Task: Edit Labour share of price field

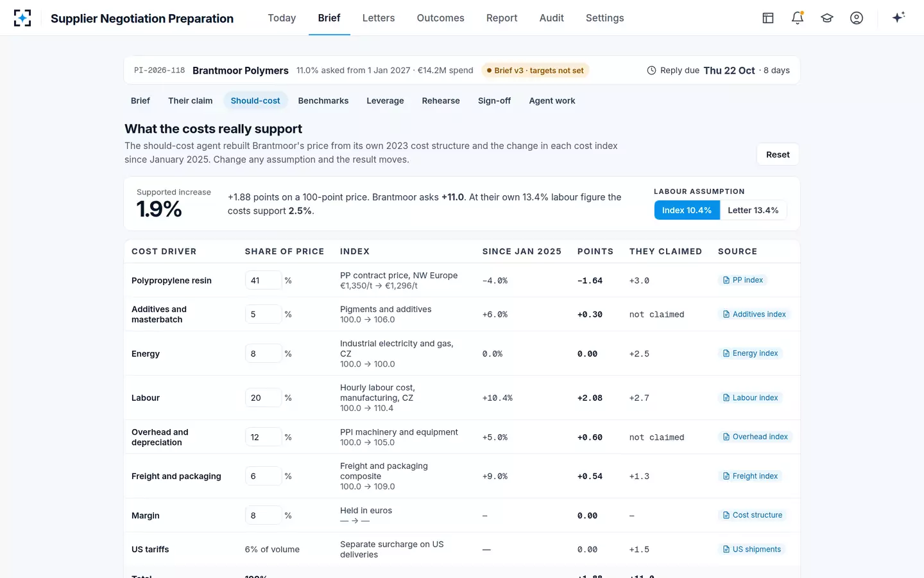Action: (x=263, y=398)
